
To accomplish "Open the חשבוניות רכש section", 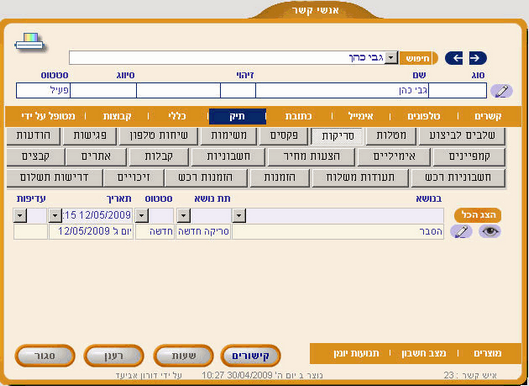I will click(x=458, y=178).
